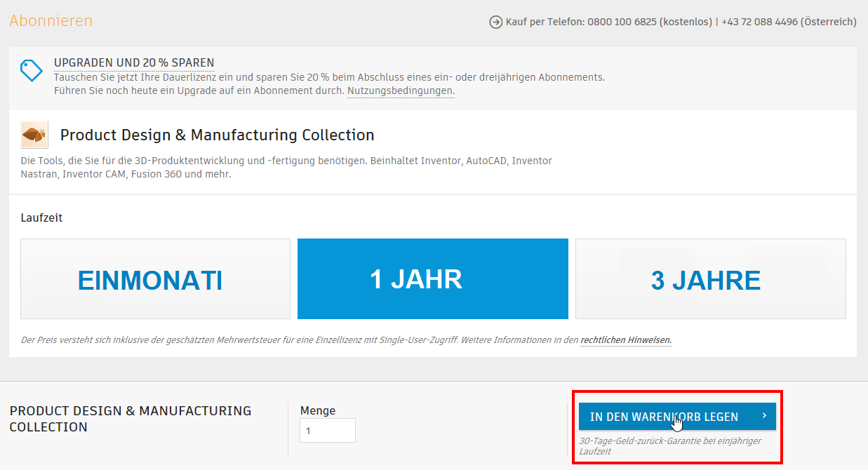The image size is (868, 470).
Task: Click the Austrian phone number +43 72 088 4496
Action: [x=759, y=22]
